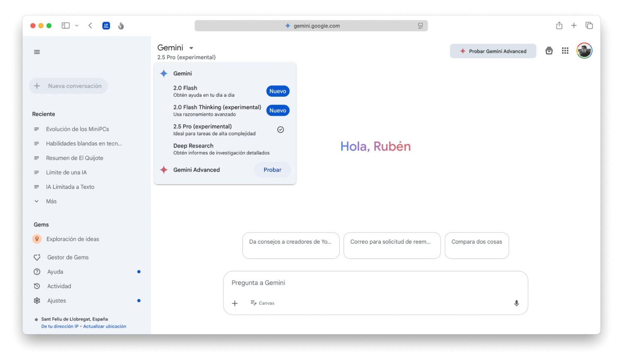The height and width of the screenshot is (364, 623).
Task: Click the lightbulb icon for Exploración de ideas
Action: pyautogui.click(x=37, y=239)
